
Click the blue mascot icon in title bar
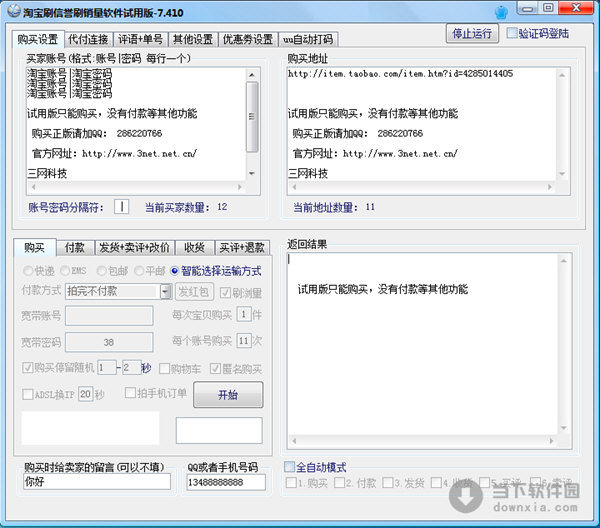pos(501,12)
